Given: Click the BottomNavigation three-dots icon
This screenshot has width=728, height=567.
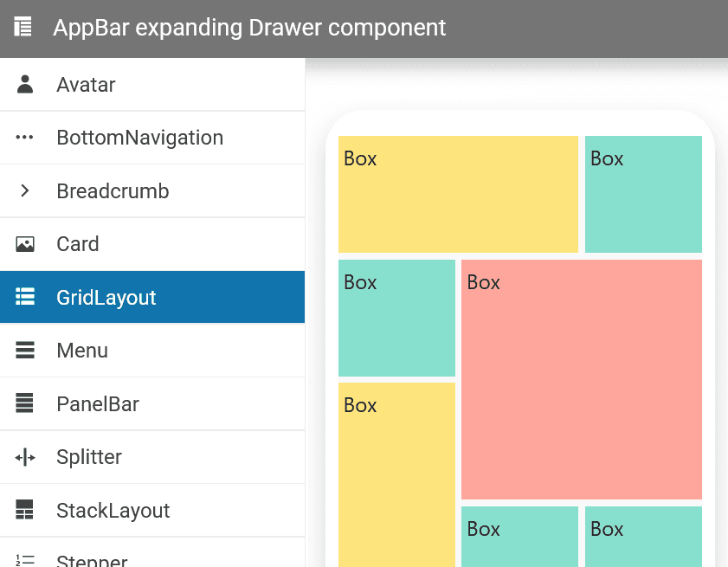Looking at the screenshot, I should [x=24, y=137].
